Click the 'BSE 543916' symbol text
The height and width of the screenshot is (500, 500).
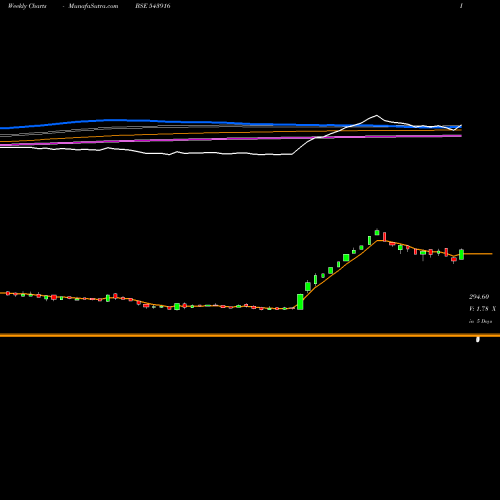[153, 6]
